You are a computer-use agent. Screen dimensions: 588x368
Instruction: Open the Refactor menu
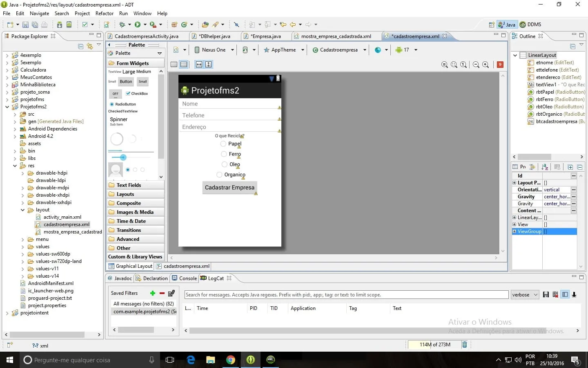point(104,13)
